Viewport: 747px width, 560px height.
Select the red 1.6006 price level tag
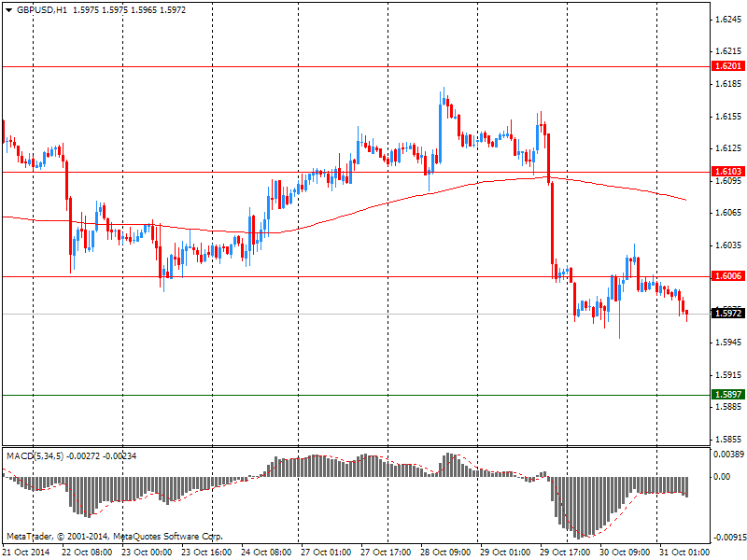728,276
